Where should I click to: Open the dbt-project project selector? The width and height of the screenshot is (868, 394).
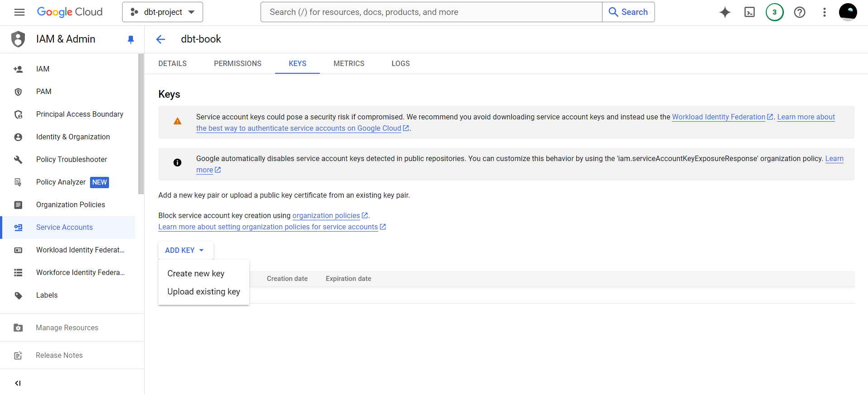(x=162, y=12)
